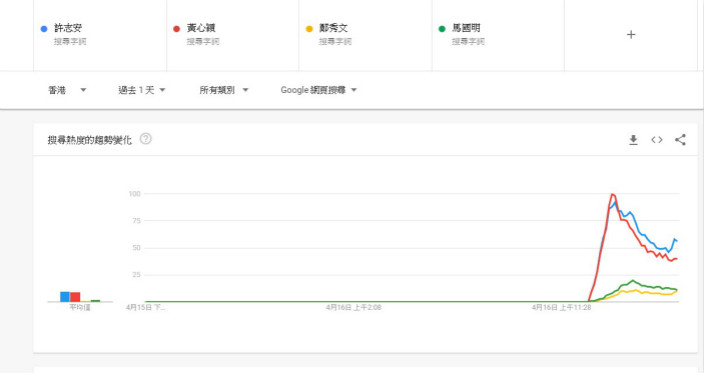The width and height of the screenshot is (704, 373).
Task: Select the 黃心穎 search term card
Action: point(233,35)
